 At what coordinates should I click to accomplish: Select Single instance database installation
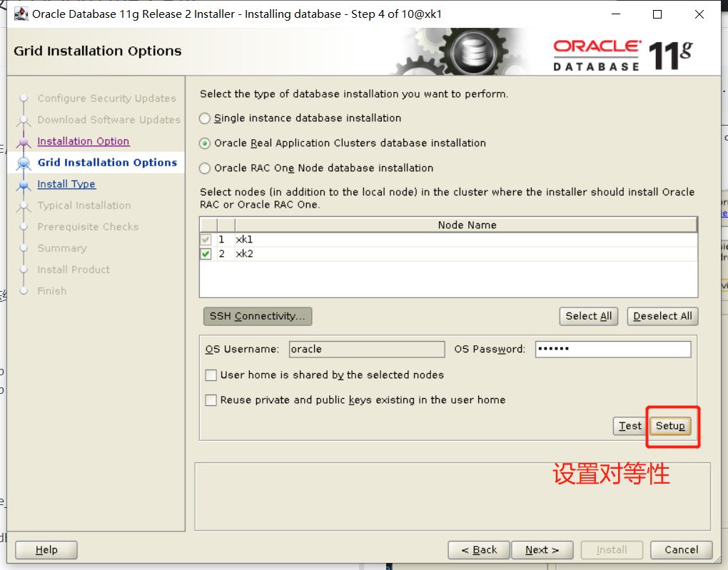[205, 118]
